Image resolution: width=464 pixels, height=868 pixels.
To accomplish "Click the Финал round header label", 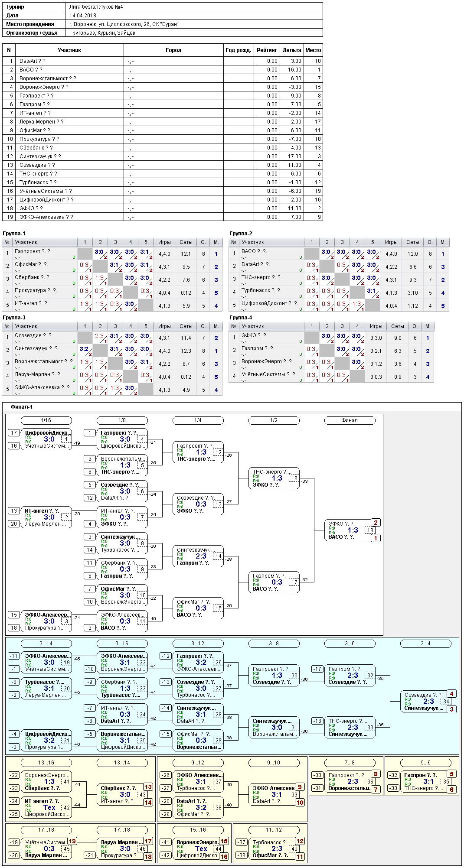I will pyautogui.click(x=350, y=420).
